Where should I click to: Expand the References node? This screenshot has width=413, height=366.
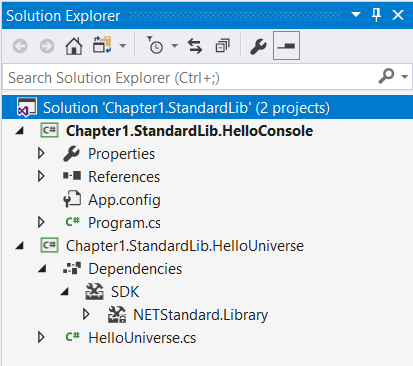[x=41, y=176]
